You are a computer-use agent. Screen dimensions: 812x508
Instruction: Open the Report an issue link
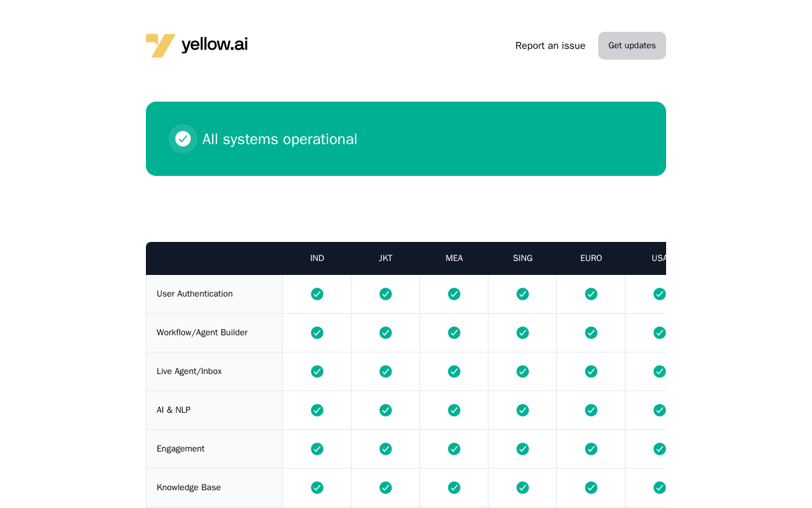click(551, 46)
